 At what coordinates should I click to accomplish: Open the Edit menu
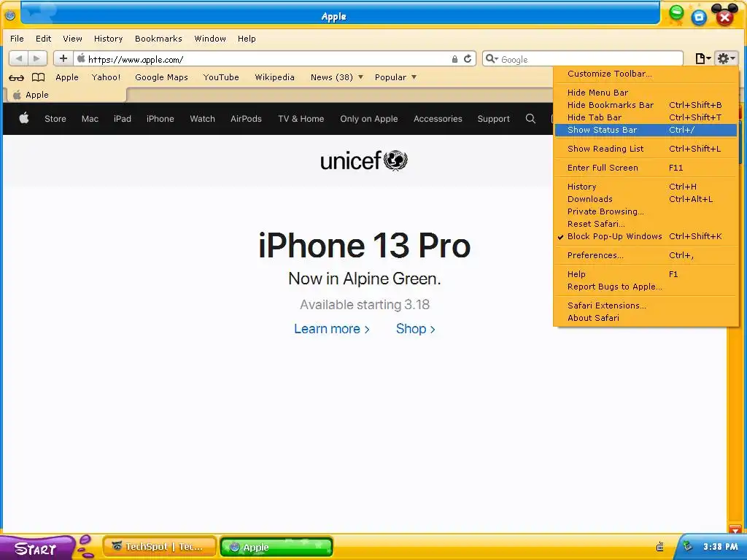click(43, 39)
